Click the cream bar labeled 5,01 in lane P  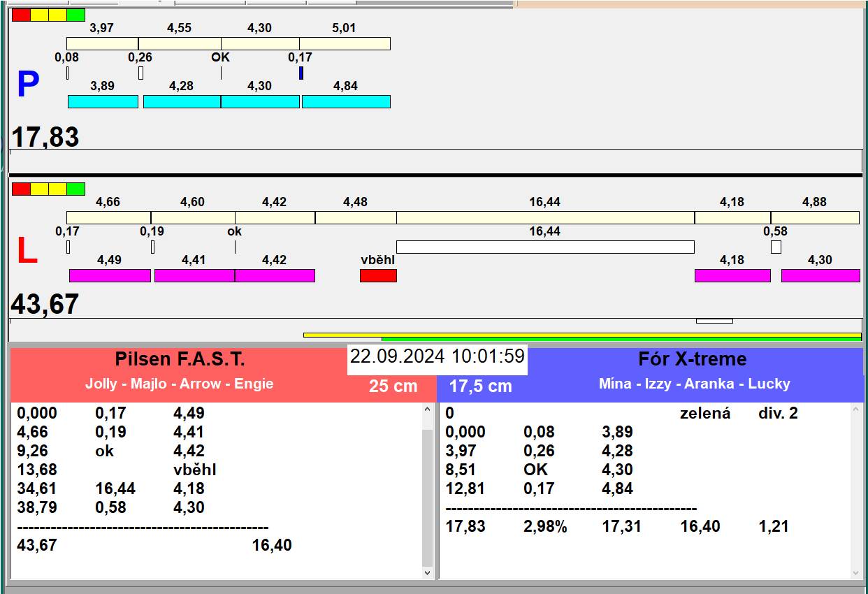[x=345, y=43]
